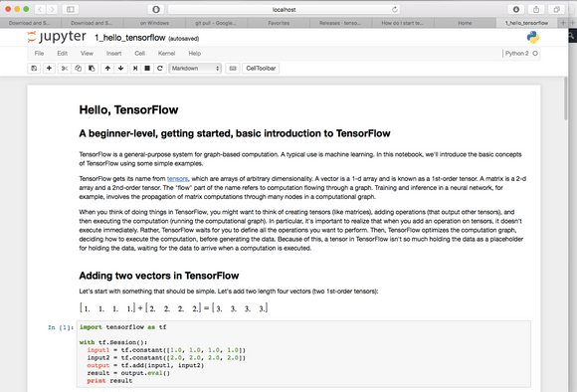The height and width of the screenshot is (392, 577).
Task: Interrupt the kernel stop icon
Action: [147, 68]
